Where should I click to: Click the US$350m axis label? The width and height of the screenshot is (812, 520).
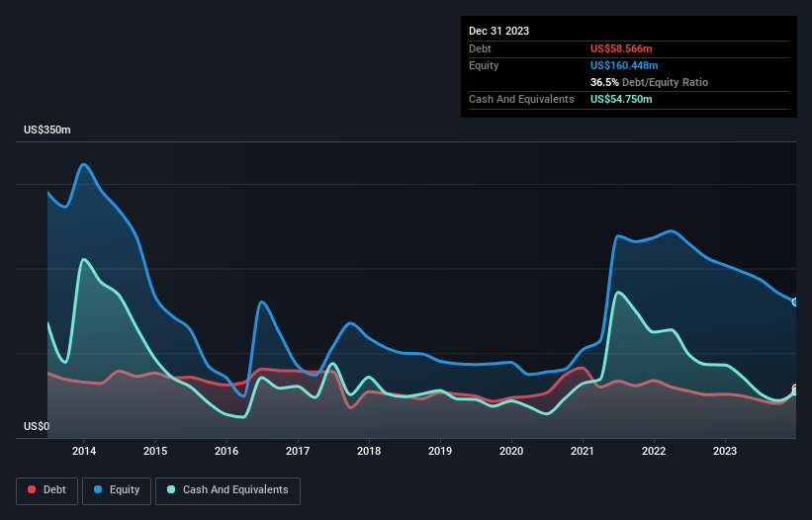click(x=47, y=130)
